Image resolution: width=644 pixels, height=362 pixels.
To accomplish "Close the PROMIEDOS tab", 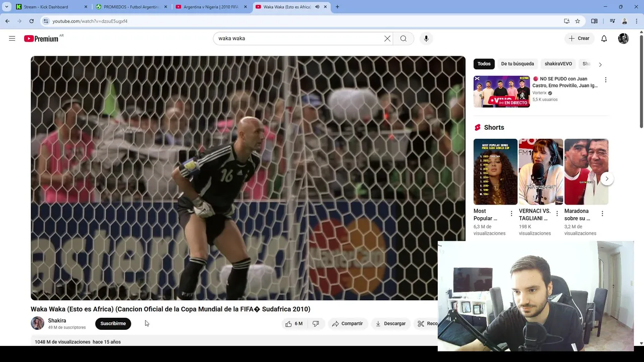I will point(166,7).
